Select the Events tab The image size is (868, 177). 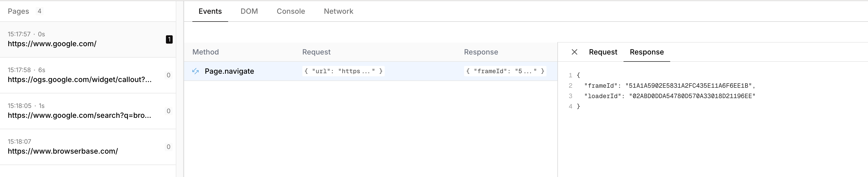[210, 11]
